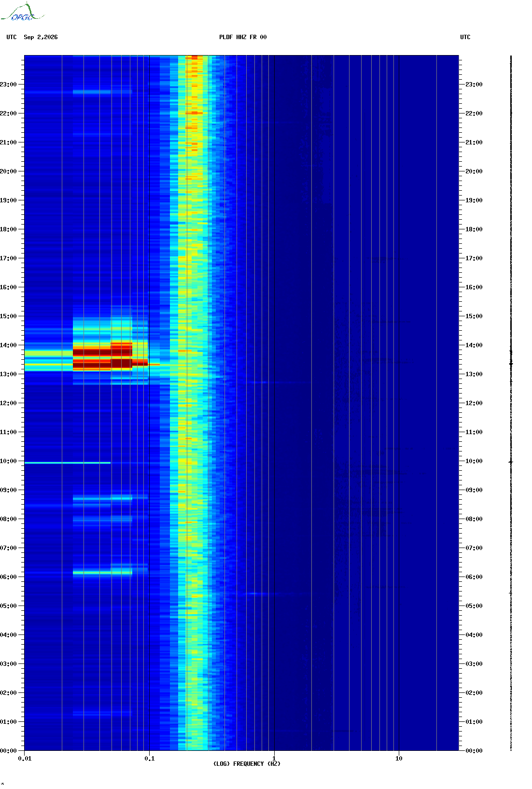The width and height of the screenshot is (532, 789).
Task: Click the 0.1 tick on frequency axis
Action: (x=150, y=759)
